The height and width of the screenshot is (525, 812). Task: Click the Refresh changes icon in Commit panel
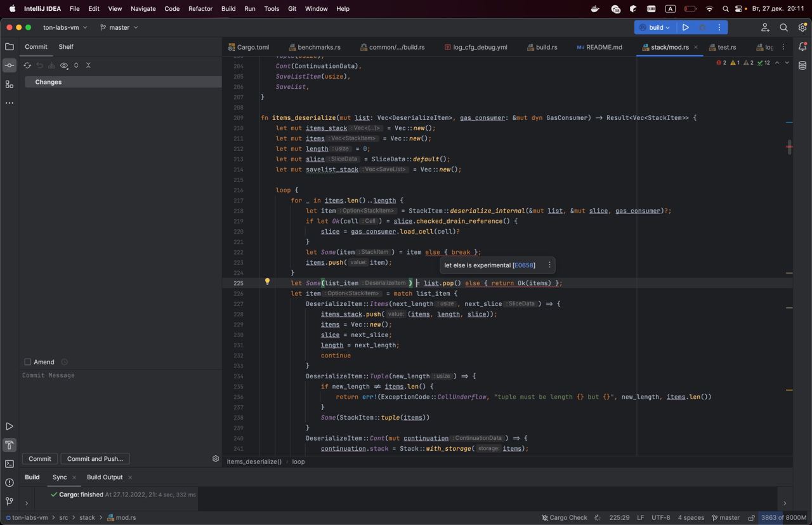(x=27, y=65)
